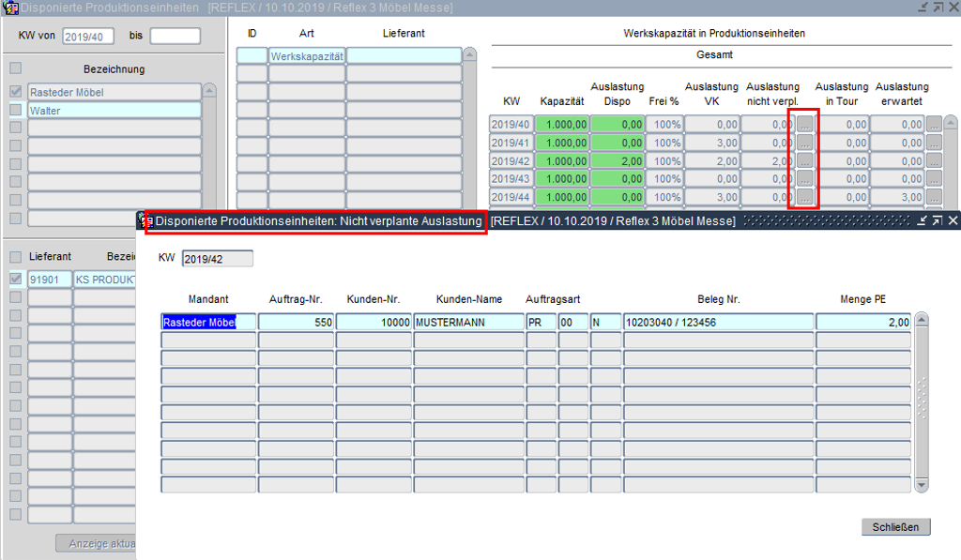Open nicht verpl. details for week 2019/40

click(805, 124)
